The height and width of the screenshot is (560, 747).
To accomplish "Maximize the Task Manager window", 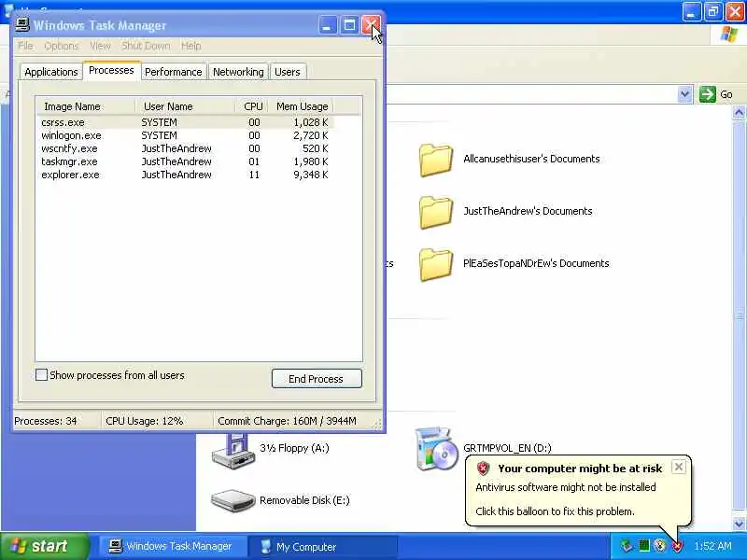I will 349,25.
